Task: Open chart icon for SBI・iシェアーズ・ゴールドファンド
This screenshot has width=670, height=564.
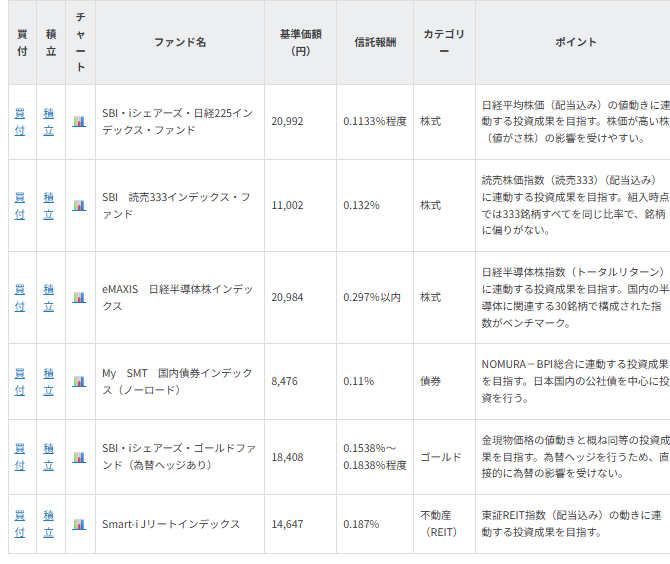Action: click(x=79, y=457)
